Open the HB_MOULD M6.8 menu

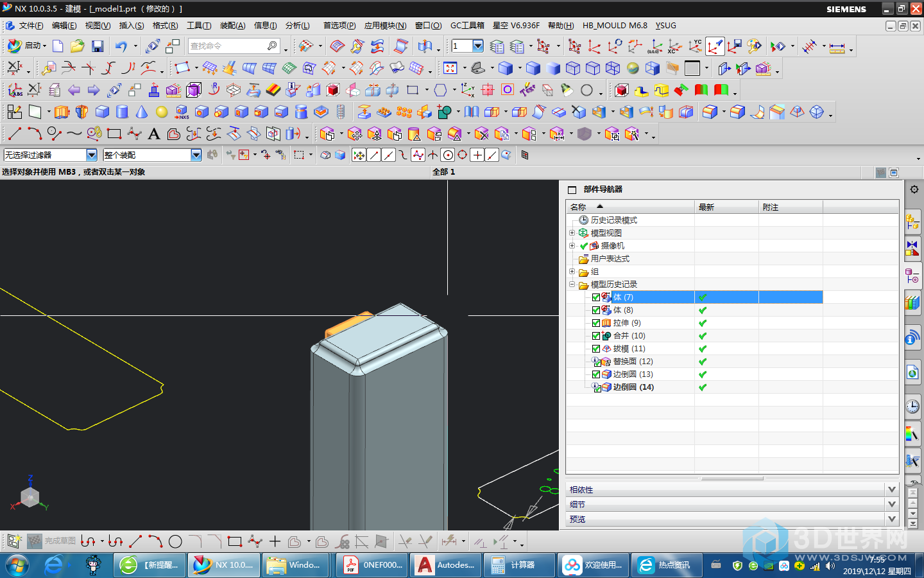[615, 26]
